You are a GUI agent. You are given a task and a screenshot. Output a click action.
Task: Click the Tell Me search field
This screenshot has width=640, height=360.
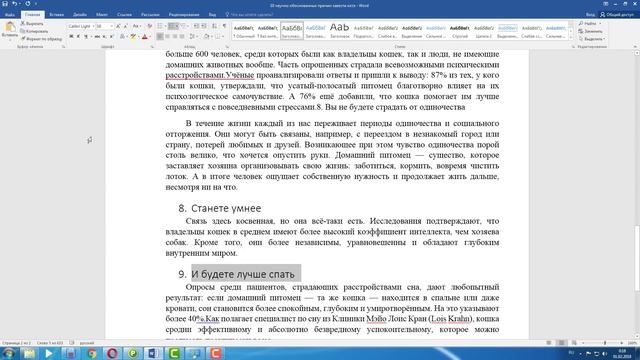pyautogui.click(x=250, y=15)
